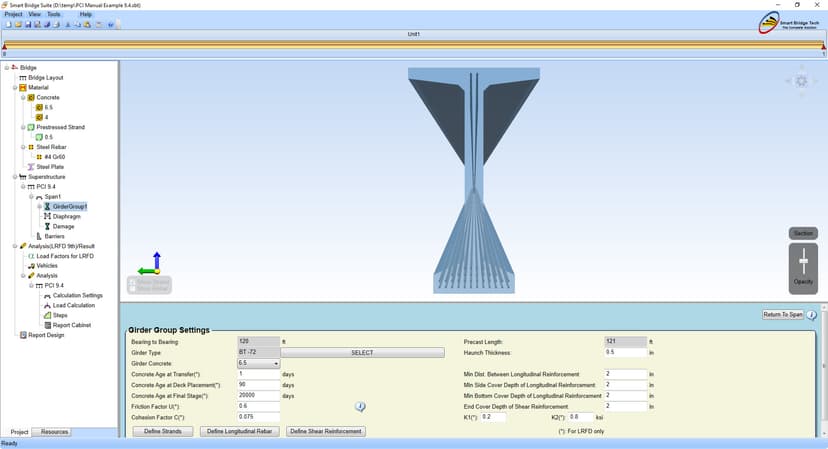Image resolution: width=828 pixels, height=449 pixels.
Task: Click the Prestressed Strand green icon
Action: [x=31, y=127]
